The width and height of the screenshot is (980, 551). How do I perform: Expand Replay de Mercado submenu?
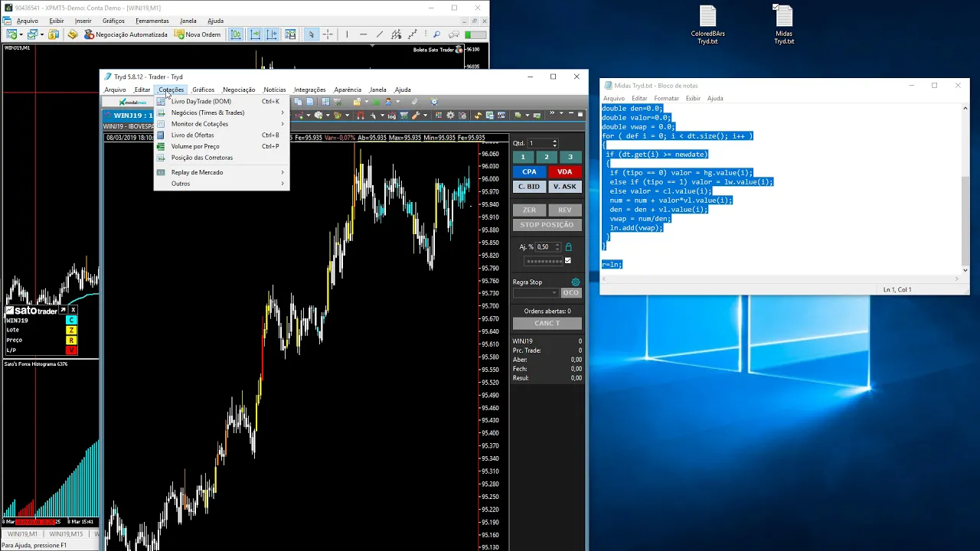(222, 172)
